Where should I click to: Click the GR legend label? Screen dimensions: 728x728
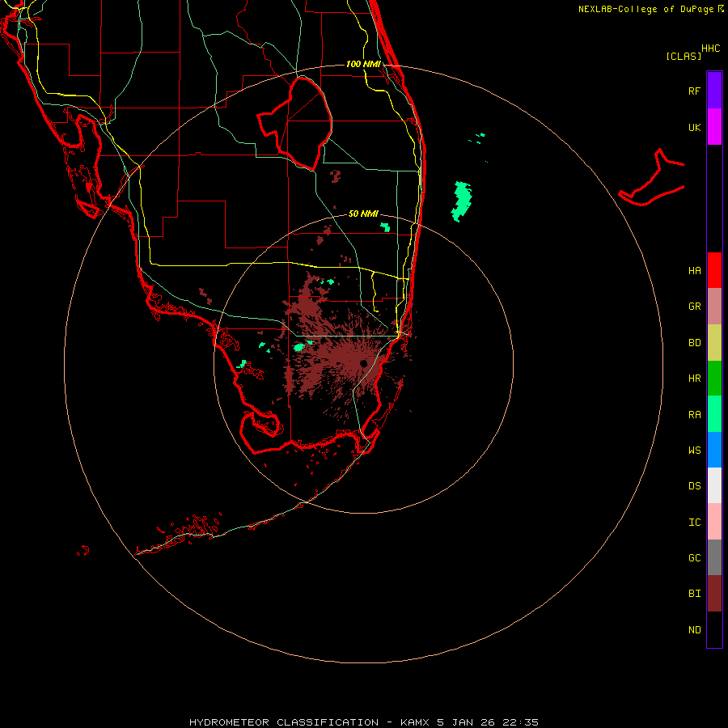point(694,307)
